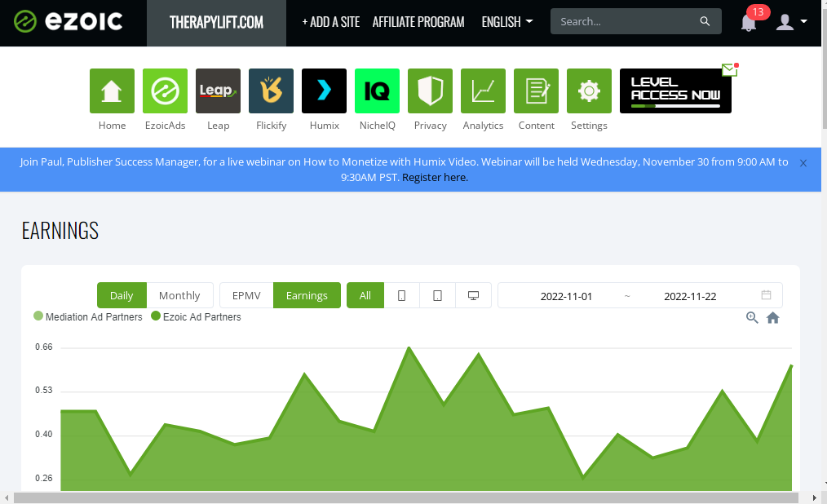
Task: Edit the start date 2022-11-01
Action: (x=566, y=296)
